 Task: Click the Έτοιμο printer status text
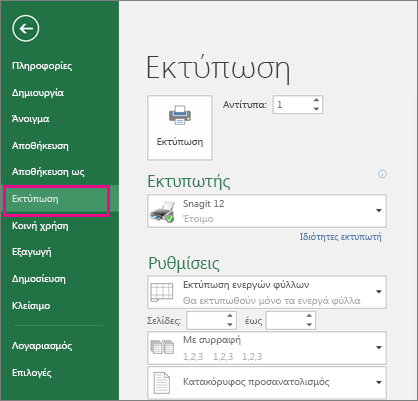pyautogui.click(x=198, y=219)
